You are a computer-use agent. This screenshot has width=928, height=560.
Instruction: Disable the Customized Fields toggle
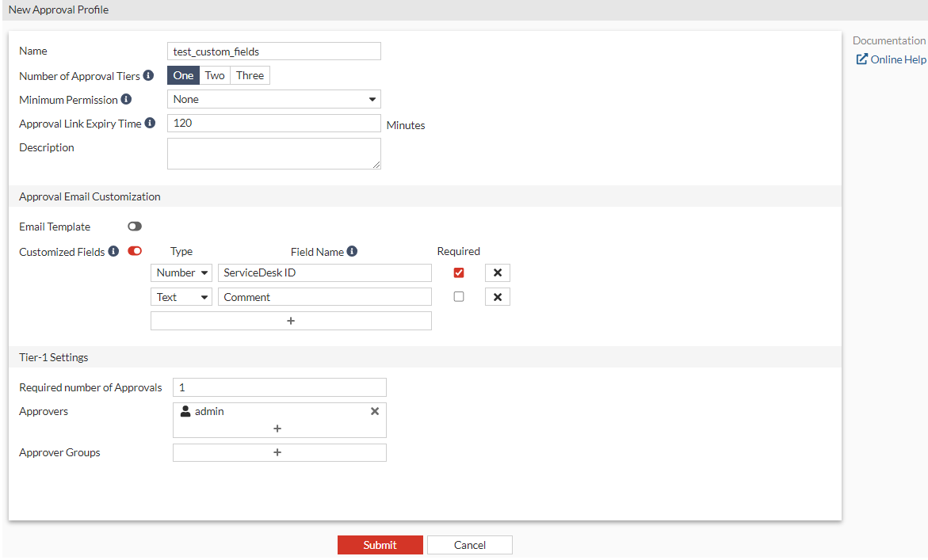(134, 251)
